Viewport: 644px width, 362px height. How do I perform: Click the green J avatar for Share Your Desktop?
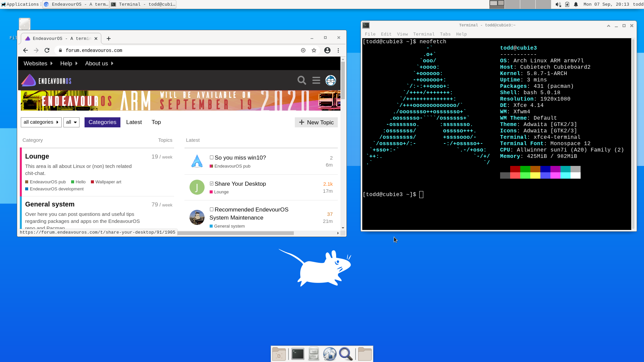coord(197,187)
